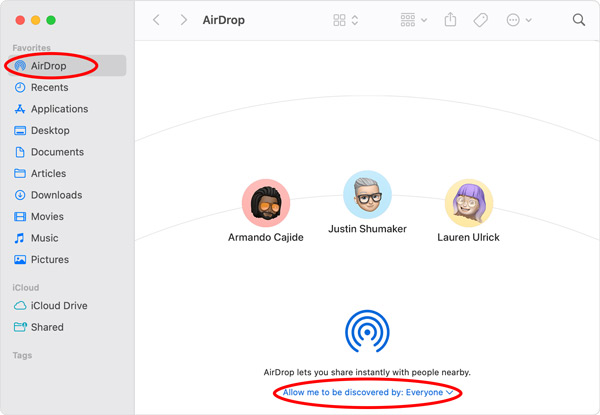Screen dimensions: 600x415
Task: Open the Finder search magnifier
Action: [579, 20]
